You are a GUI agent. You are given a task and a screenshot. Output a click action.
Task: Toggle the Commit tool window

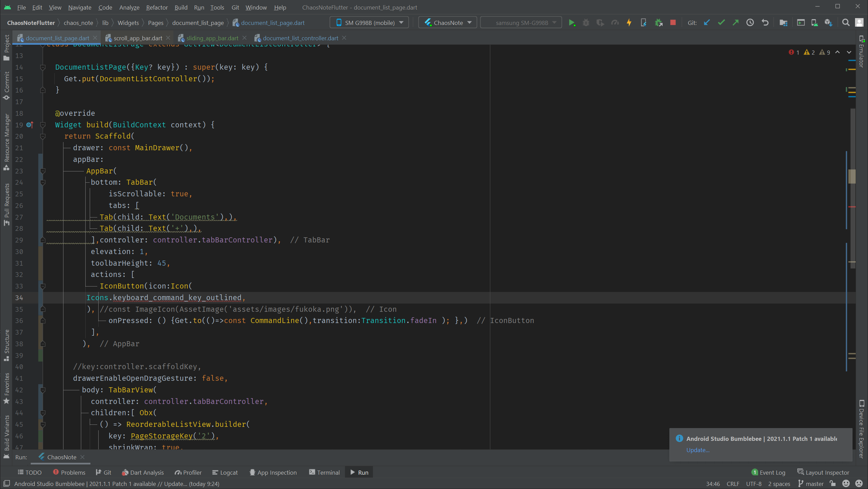click(6, 79)
